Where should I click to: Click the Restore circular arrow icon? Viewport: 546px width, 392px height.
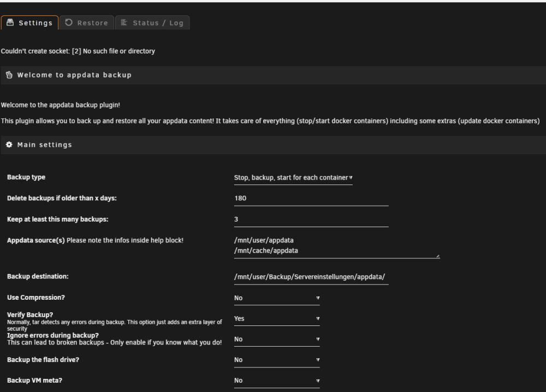click(69, 22)
